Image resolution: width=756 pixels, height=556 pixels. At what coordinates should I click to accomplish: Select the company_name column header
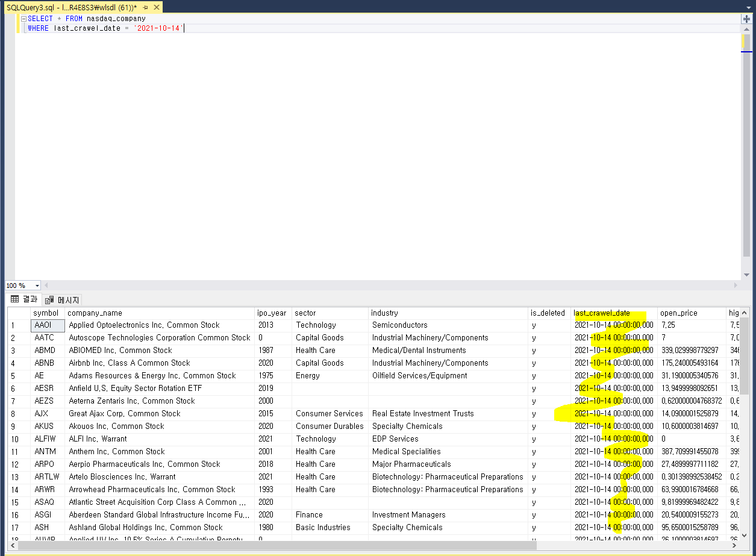point(160,313)
